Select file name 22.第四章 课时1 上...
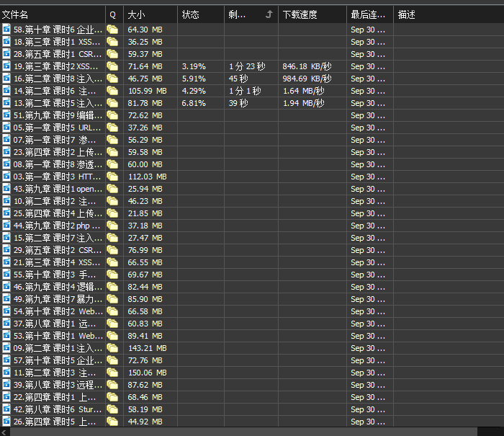 [55, 397]
